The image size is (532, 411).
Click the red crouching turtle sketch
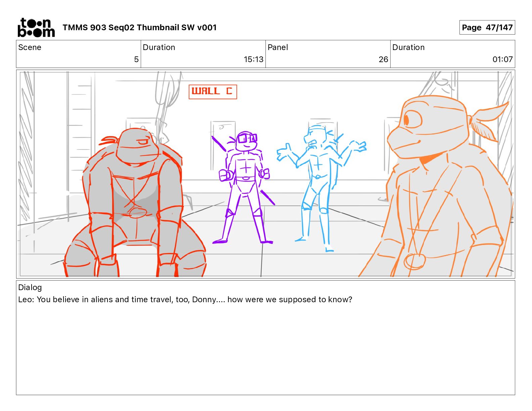point(135,202)
